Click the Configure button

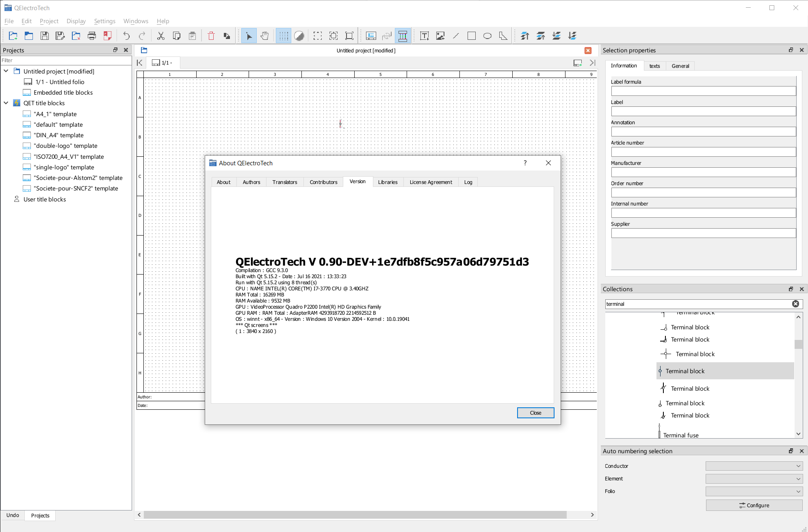point(754,505)
